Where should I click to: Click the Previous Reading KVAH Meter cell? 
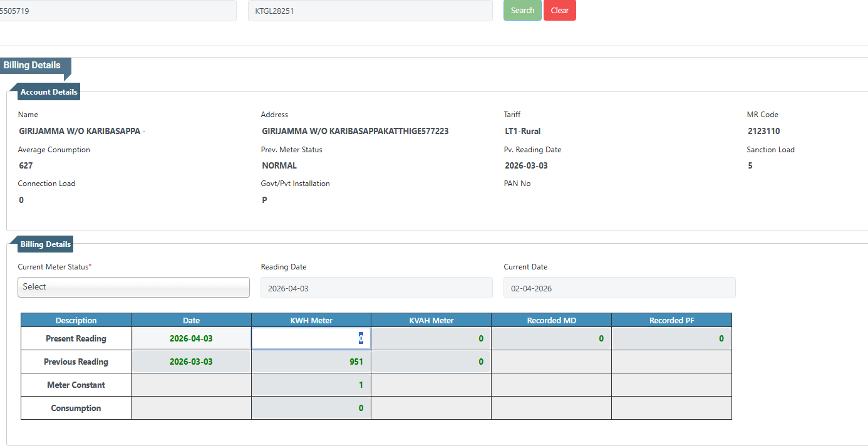(x=431, y=362)
